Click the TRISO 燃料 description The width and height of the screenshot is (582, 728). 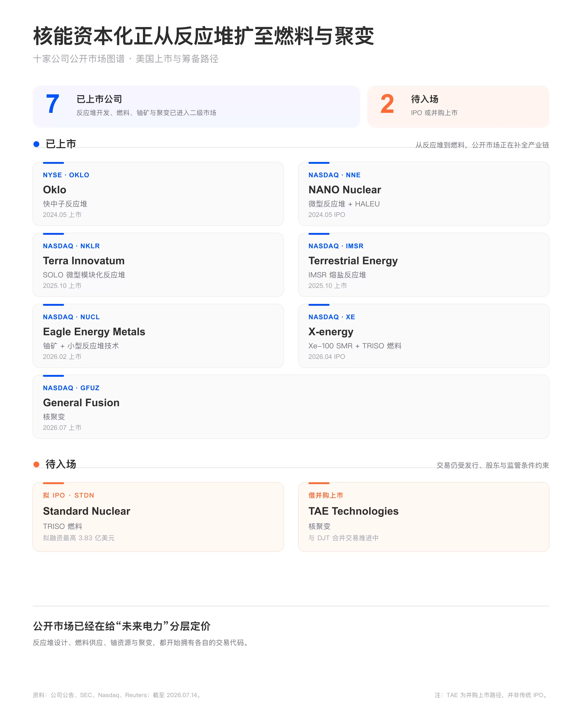pyautogui.click(x=62, y=526)
